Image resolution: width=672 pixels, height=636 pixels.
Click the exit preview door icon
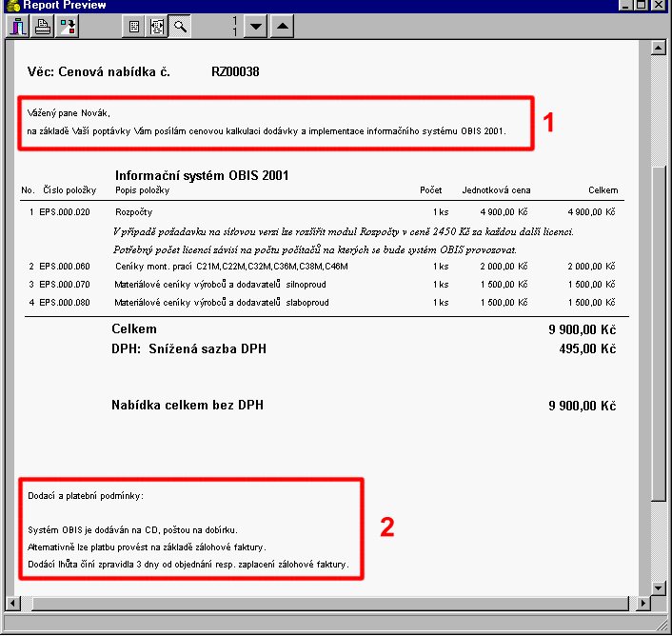pos(17,27)
